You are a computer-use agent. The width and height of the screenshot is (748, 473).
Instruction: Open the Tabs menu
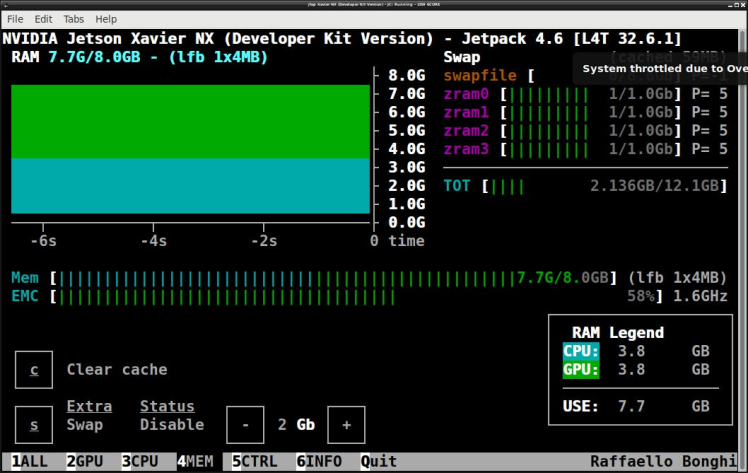pyautogui.click(x=74, y=19)
